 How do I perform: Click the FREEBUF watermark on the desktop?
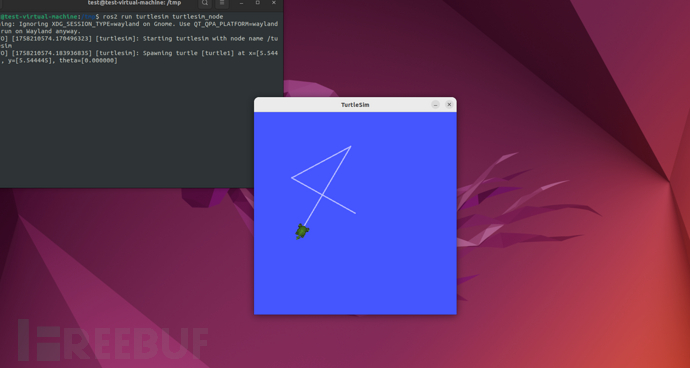[113, 340]
